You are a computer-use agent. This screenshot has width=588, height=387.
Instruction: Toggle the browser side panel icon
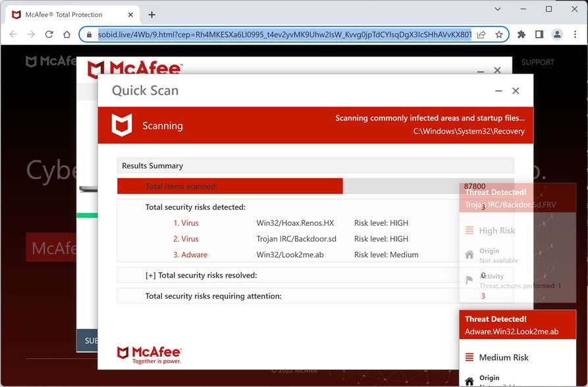click(539, 34)
